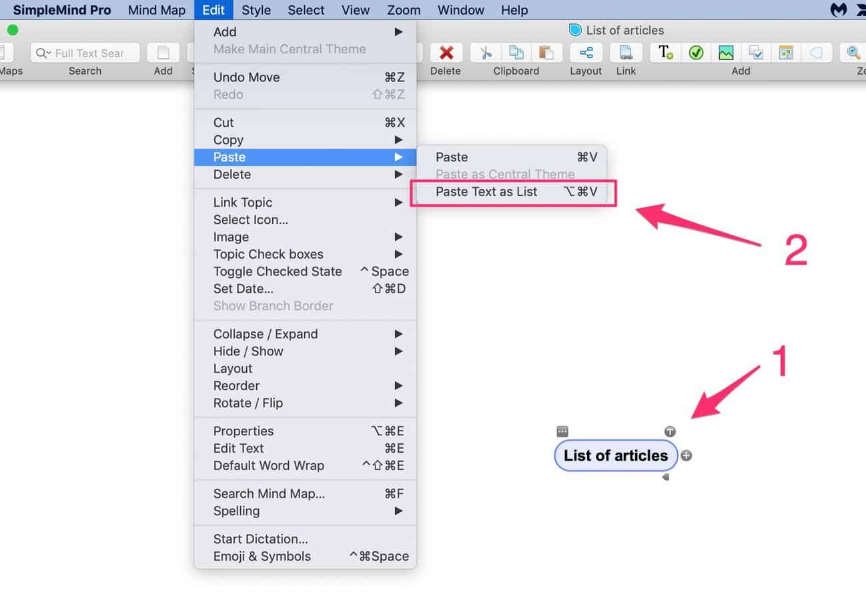Click the Add image icon in toolbar
Screen dimensions: 866x616
pos(726,53)
